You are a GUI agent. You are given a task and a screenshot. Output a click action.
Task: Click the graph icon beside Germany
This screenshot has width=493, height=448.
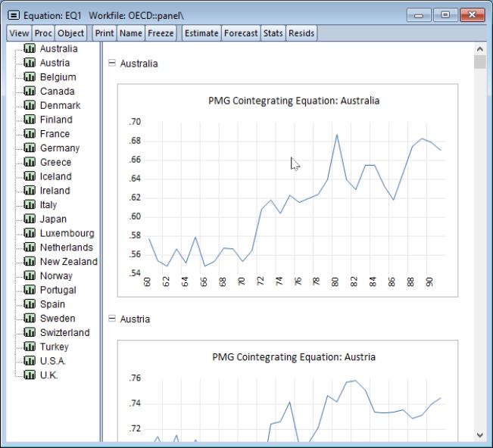click(x=31, y=148)
